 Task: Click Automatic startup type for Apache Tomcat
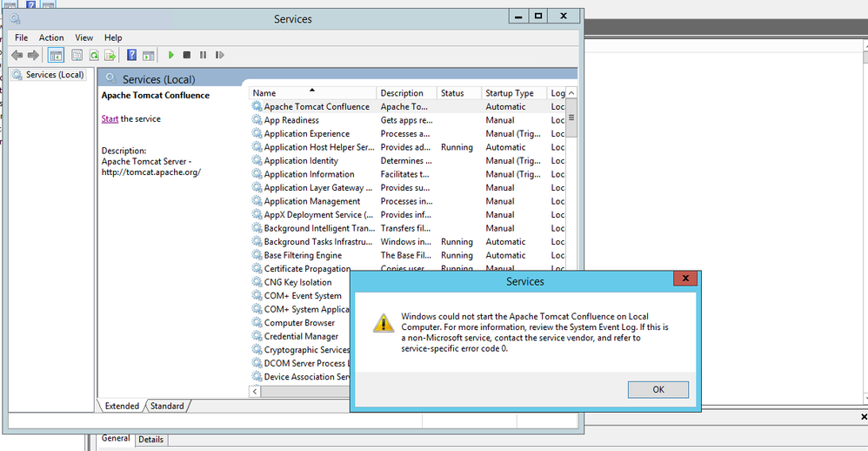[x=505, y=106]
